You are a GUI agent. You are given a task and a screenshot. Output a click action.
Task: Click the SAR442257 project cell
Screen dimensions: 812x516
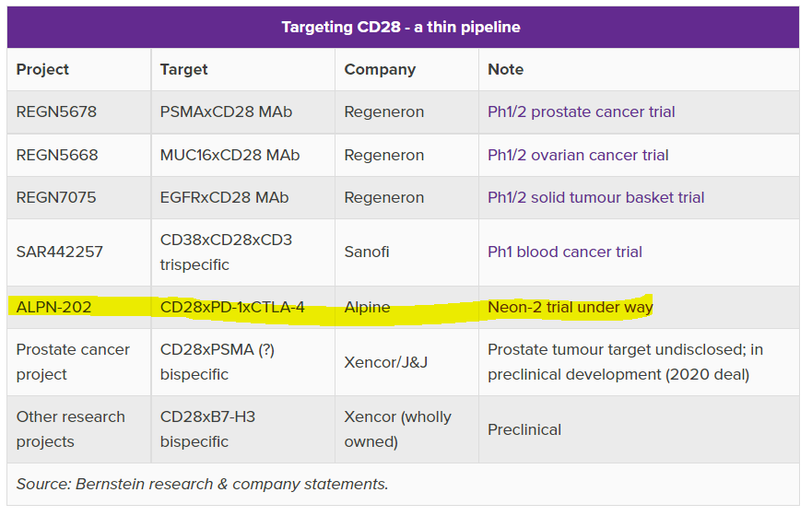59,252
